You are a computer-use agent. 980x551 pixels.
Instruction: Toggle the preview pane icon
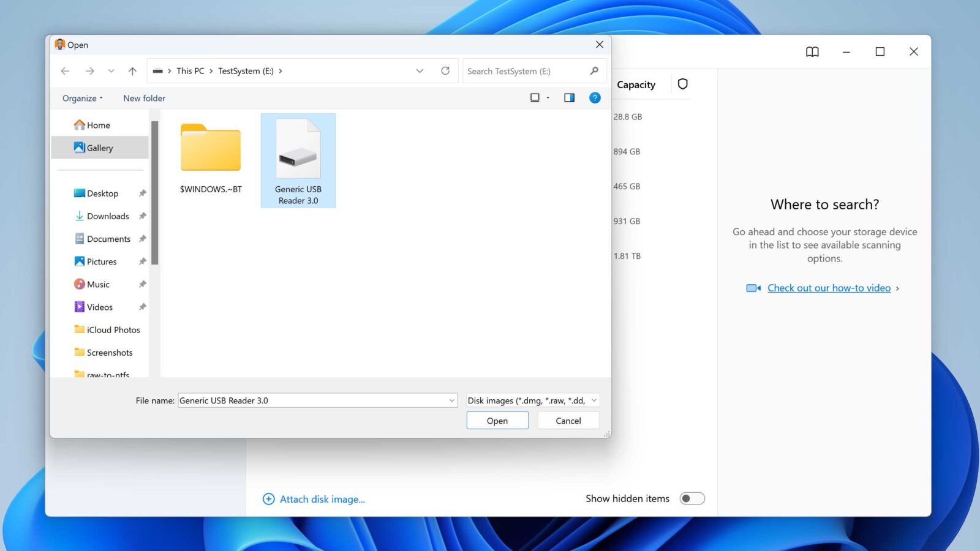pyautogui.click(x=569, y=98)
